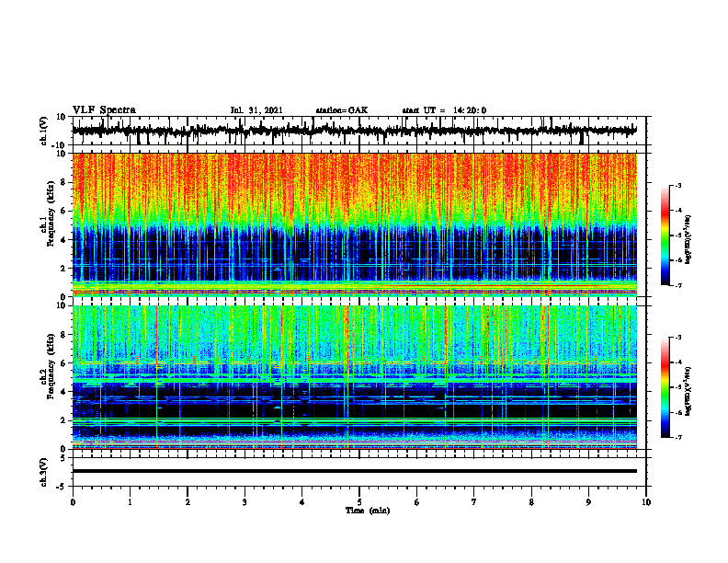Click the time axis tick label "7"
The height and width of the screenshot is (563, 728).
pos(474,502)
